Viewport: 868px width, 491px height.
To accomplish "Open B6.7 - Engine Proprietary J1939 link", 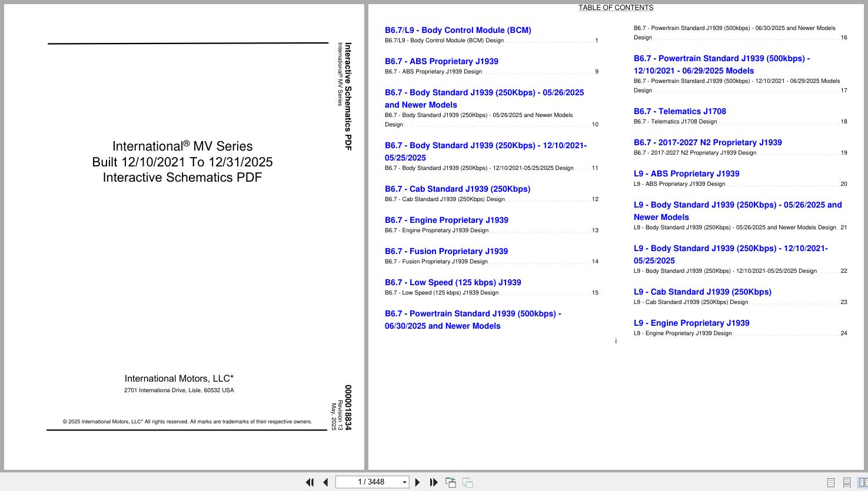I will point(447,220).
